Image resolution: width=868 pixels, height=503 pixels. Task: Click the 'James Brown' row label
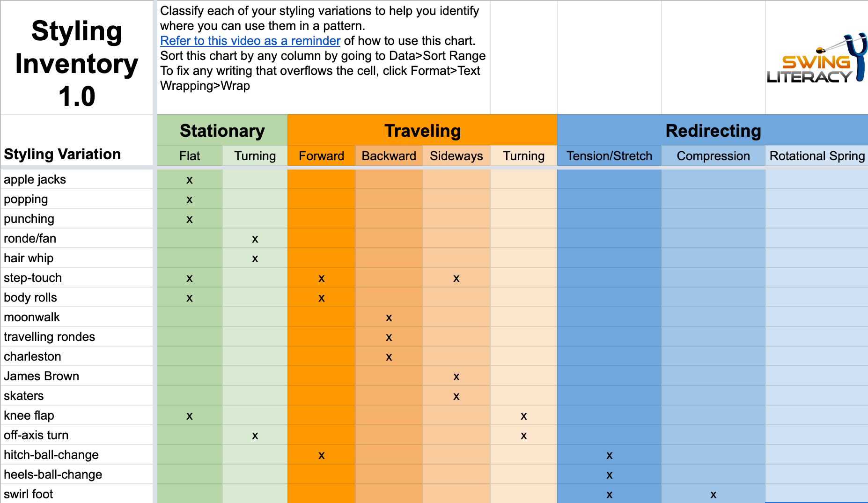(x=41, y=376)
